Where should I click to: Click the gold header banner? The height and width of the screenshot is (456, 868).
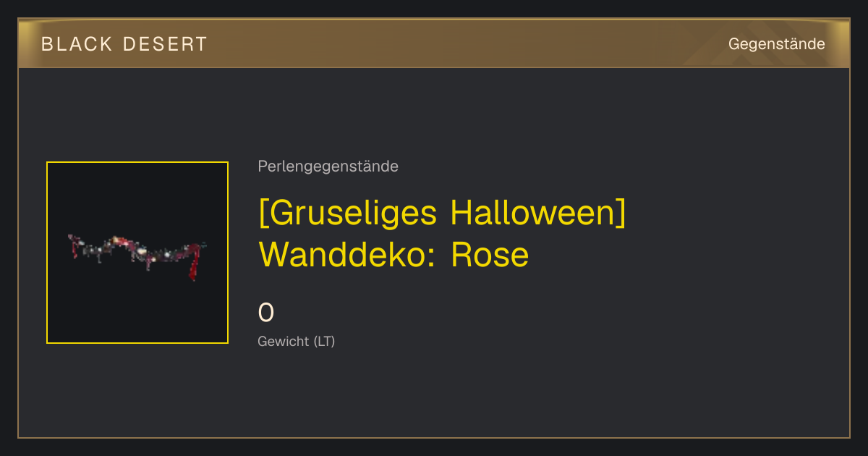coord(434,43)
